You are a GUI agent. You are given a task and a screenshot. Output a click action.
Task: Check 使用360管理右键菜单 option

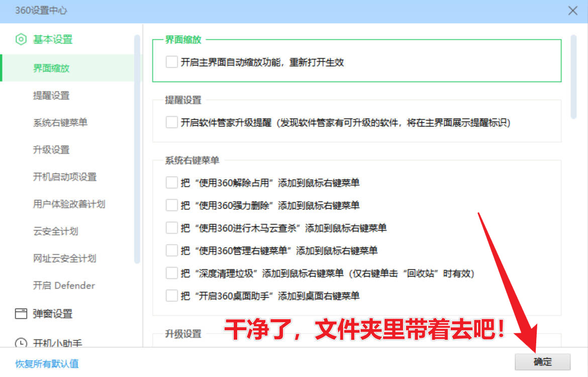(172, 251)
